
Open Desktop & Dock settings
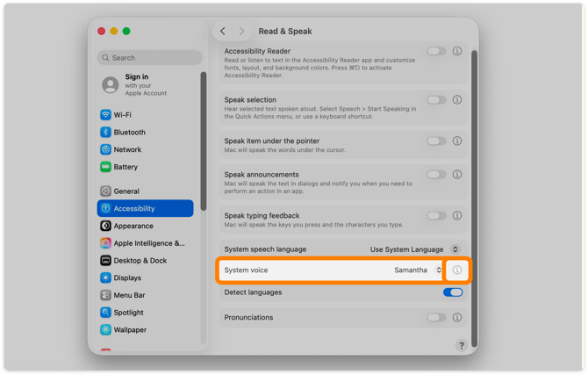[146, 260]
